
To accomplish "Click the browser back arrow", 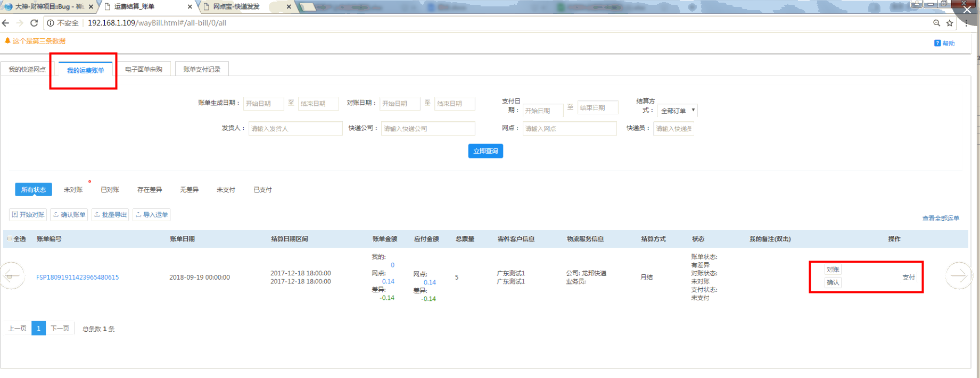I will tap(6, 23).
